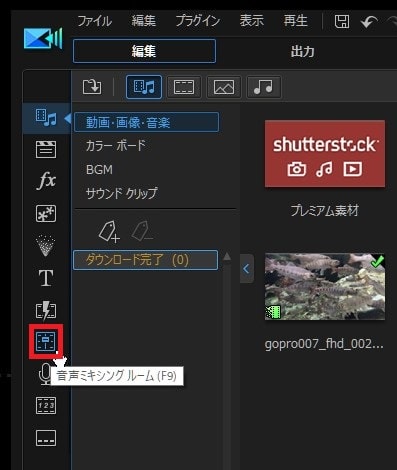Select サウンド クリップ category
This screenshot has height=470, width=397.
(x=121, y=193)
